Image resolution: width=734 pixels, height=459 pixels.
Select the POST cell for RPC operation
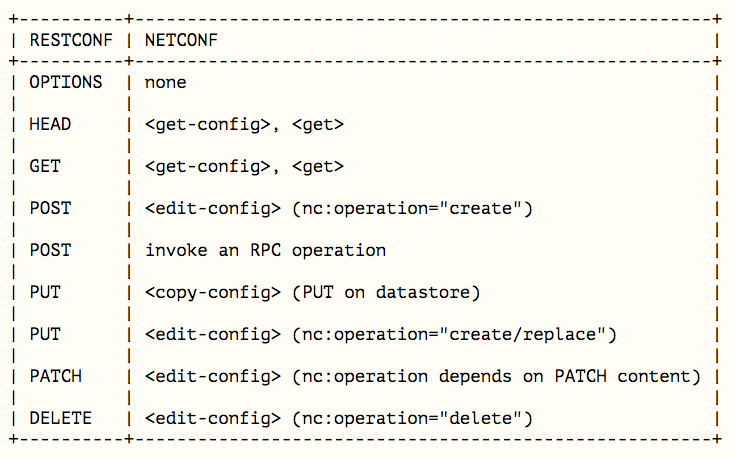pyautogui.click(x=50, y=250)
